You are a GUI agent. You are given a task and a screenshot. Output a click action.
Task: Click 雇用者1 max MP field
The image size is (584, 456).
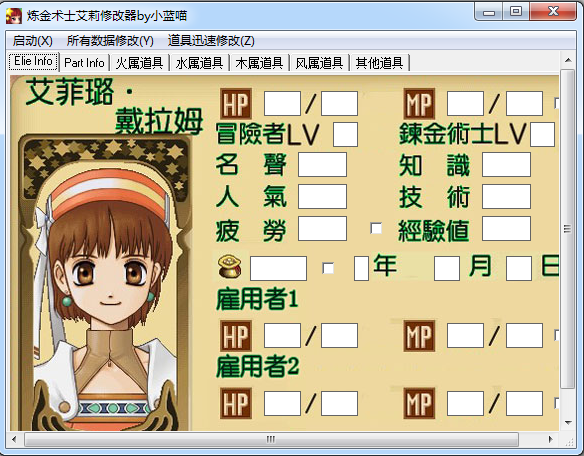pyautogui.click(x=524, y=336)
